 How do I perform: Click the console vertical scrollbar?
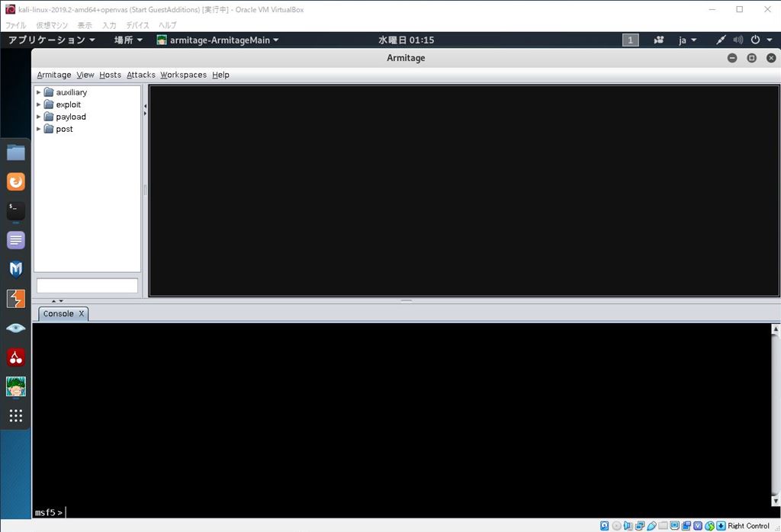click(x=776, y=415)
